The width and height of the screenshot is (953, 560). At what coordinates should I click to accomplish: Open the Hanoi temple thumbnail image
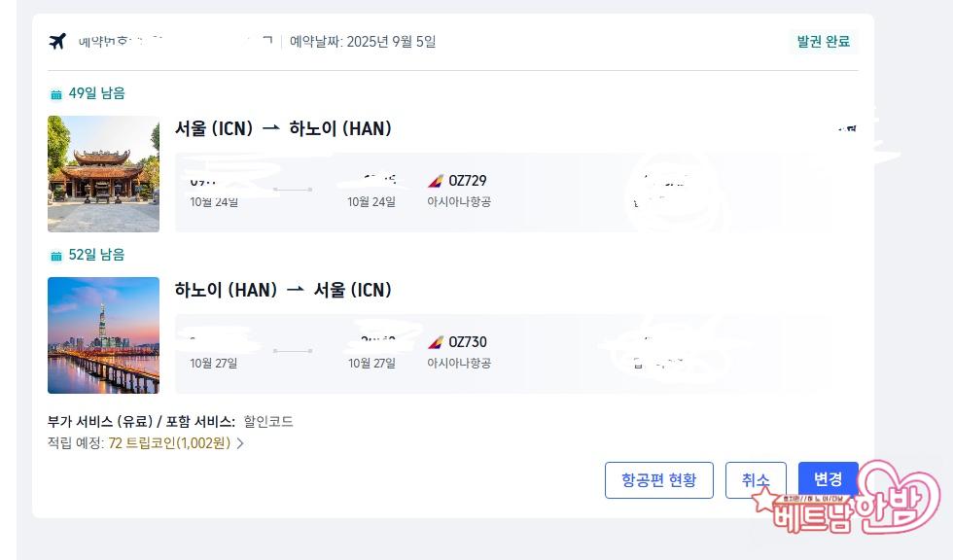click(103, 174)
